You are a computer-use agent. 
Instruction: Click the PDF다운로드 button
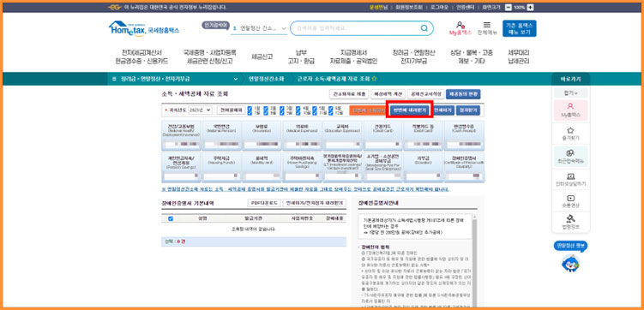tap(264, 203)
